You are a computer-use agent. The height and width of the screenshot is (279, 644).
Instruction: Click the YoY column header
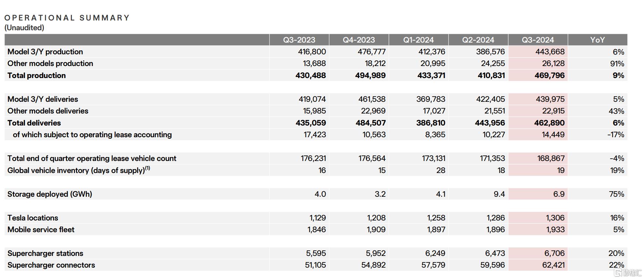pos(597,40)
